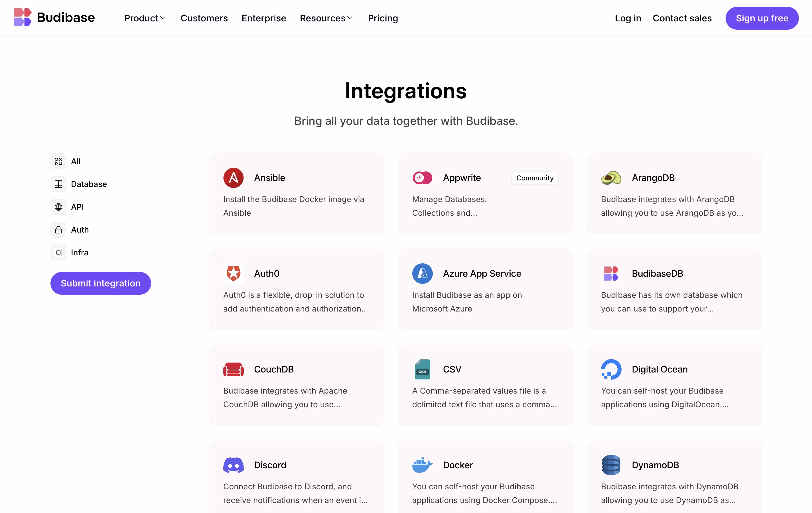This screenshot has width=812, height=513.
Task: Click 'Budibase integrates with DynamoDB' description
Action: tap(669, 493)
